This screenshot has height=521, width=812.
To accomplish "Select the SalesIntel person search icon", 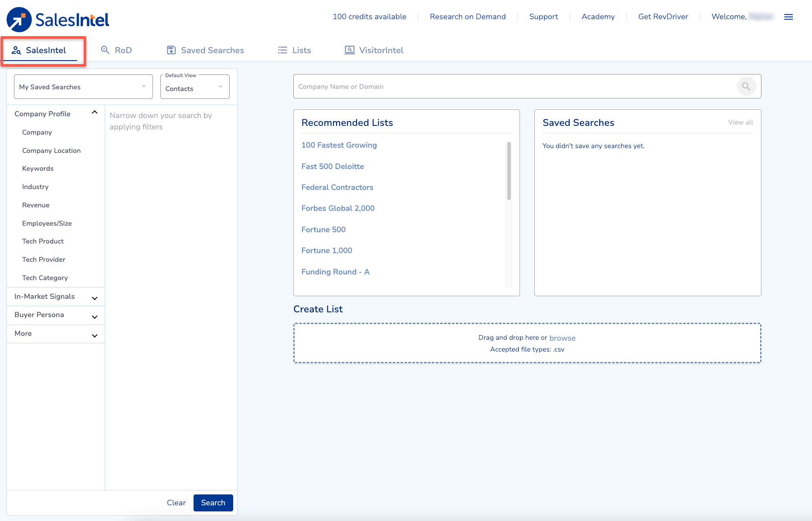I will point(17,50).
